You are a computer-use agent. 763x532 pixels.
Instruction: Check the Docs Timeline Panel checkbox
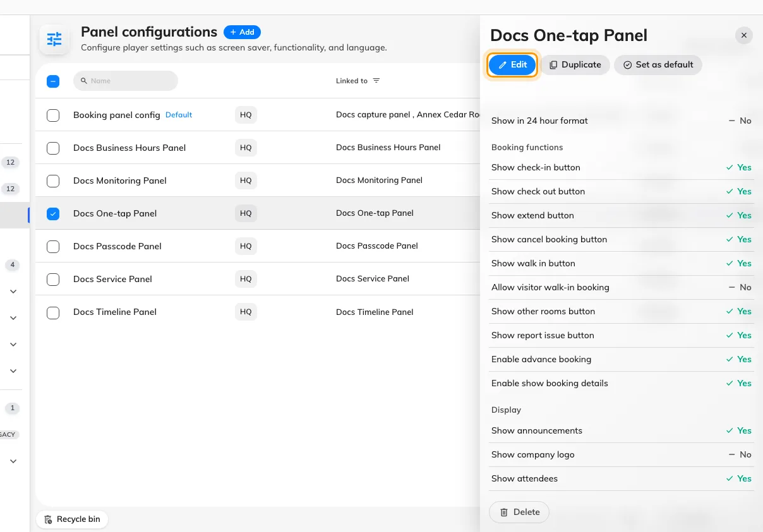(53, 312)
